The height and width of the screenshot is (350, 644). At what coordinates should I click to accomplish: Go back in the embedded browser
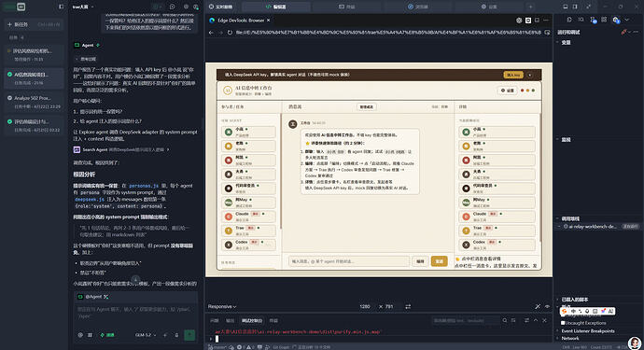pos(211,33)
